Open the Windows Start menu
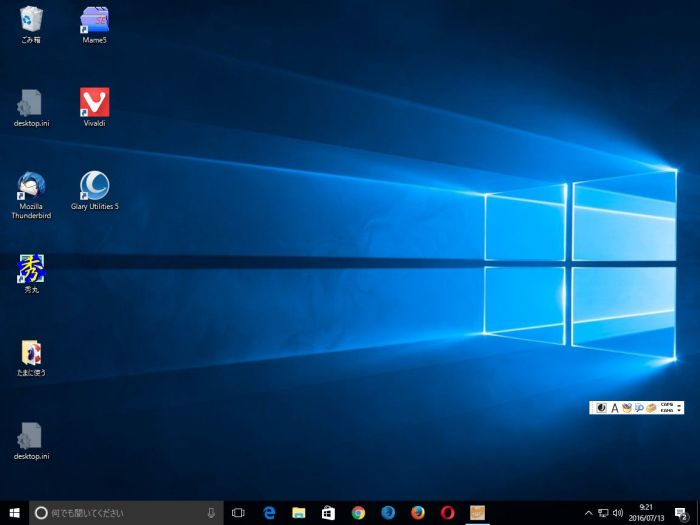 coord(14,513)
